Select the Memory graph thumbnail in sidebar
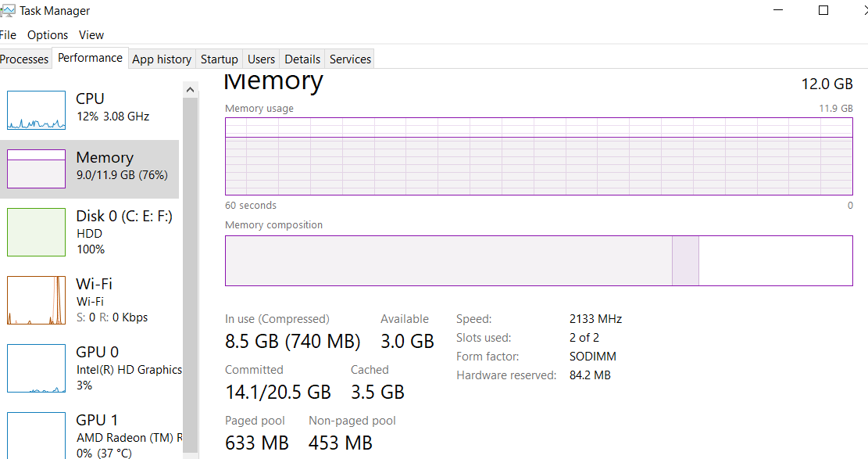Image resolution: width=868 pixels, height=459 pixels. point(36,169)
